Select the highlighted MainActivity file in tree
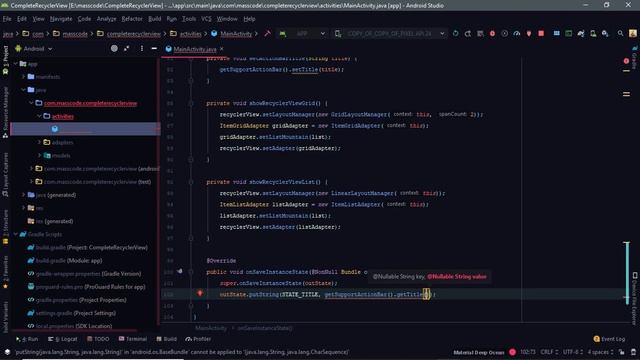Screen dimensions: 640x360 click(x=85, y=129)
